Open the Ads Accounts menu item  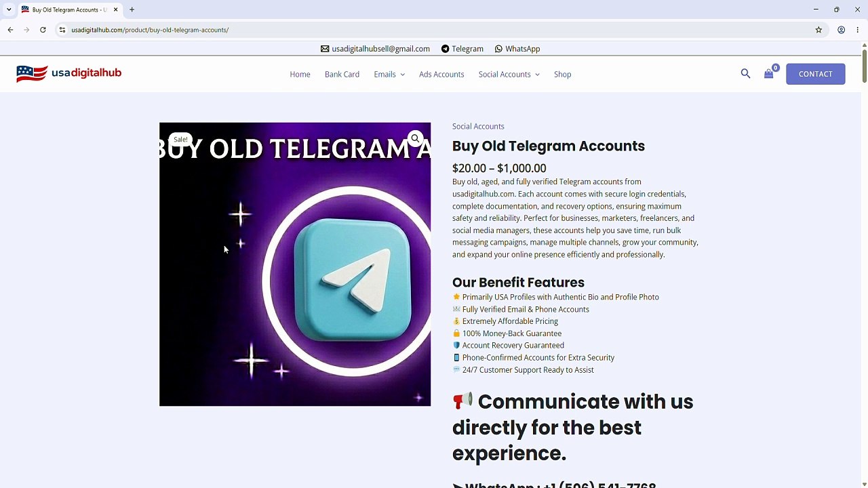441,75
